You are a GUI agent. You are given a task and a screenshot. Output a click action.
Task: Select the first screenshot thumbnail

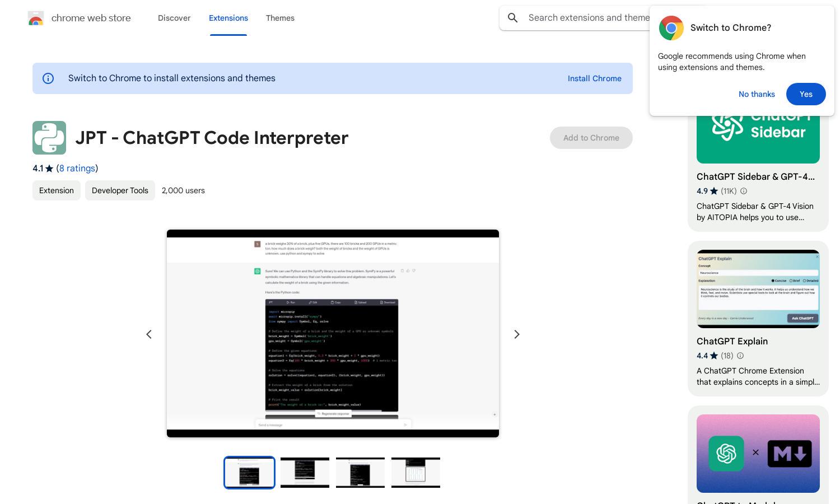[x=249, y=473]
